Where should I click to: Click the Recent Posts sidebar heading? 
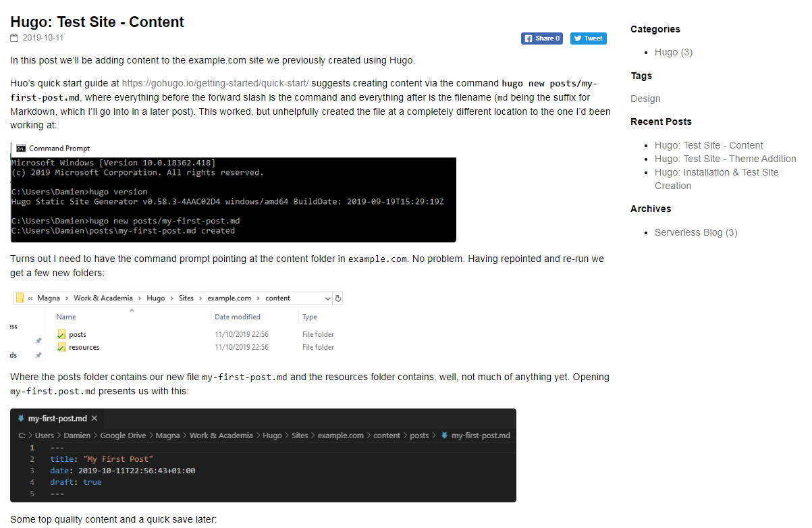(661, 122)
